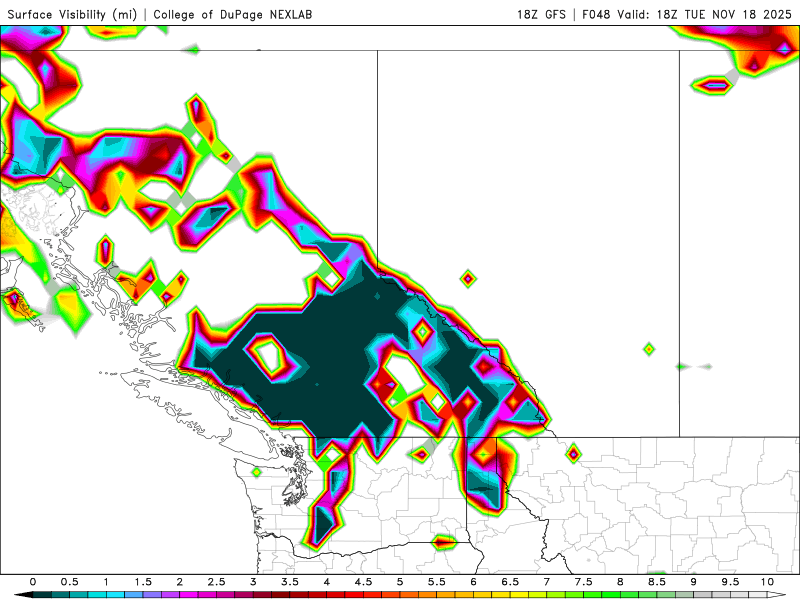Image resolution: width=800 pixels, height=600 pixels.
Task: Click the '9.5' label on the color scale
Action: pos(731,582)
